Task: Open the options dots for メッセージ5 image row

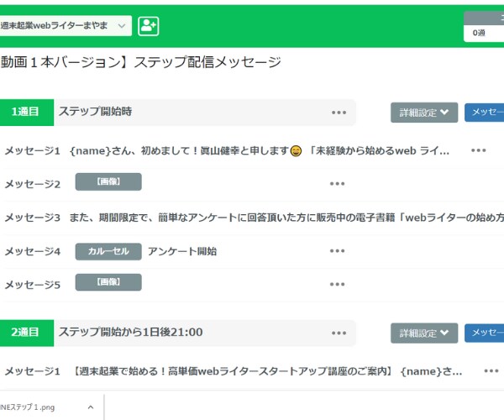Action: [337, 284]
